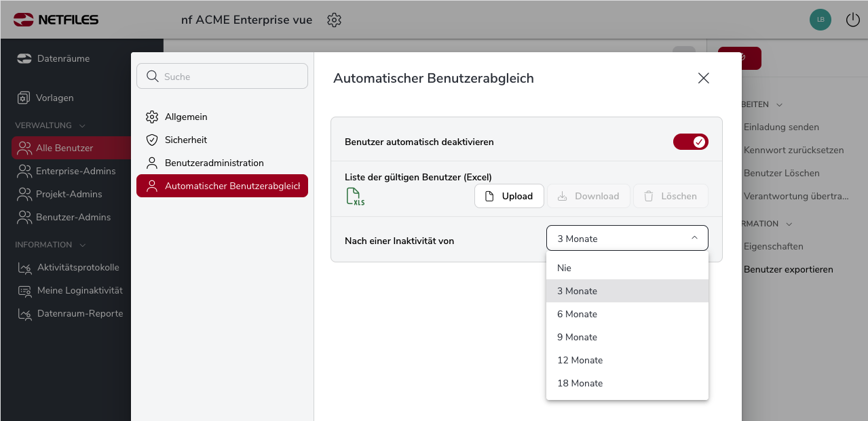
Task: Disable the Benutzer automatisch deaktivieren toggle
Action: (690, 142)
